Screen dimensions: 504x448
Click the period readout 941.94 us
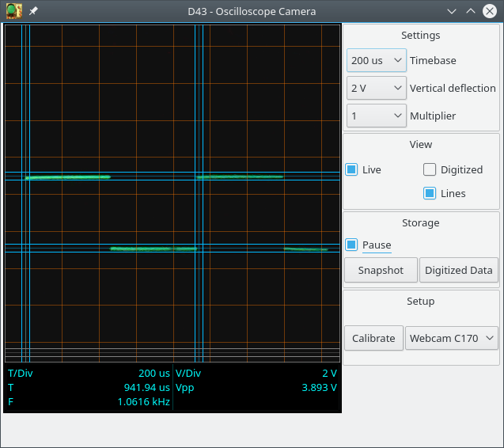(147, 388)
